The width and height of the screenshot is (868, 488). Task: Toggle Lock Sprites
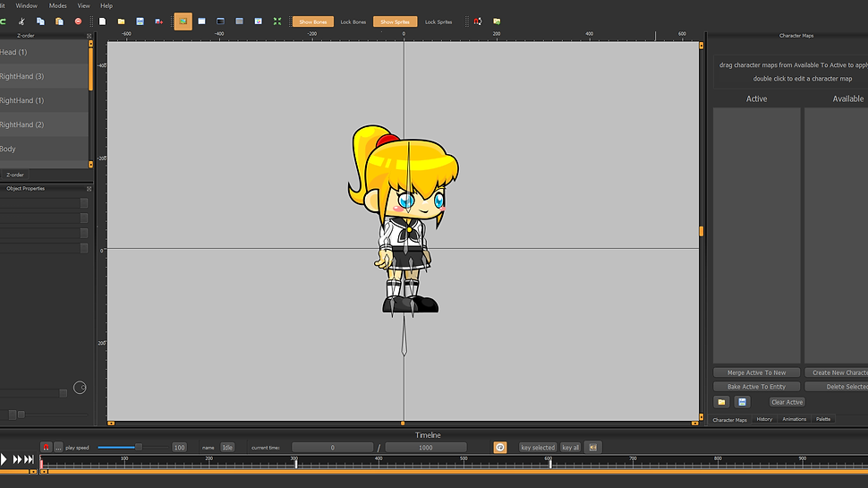438,21
